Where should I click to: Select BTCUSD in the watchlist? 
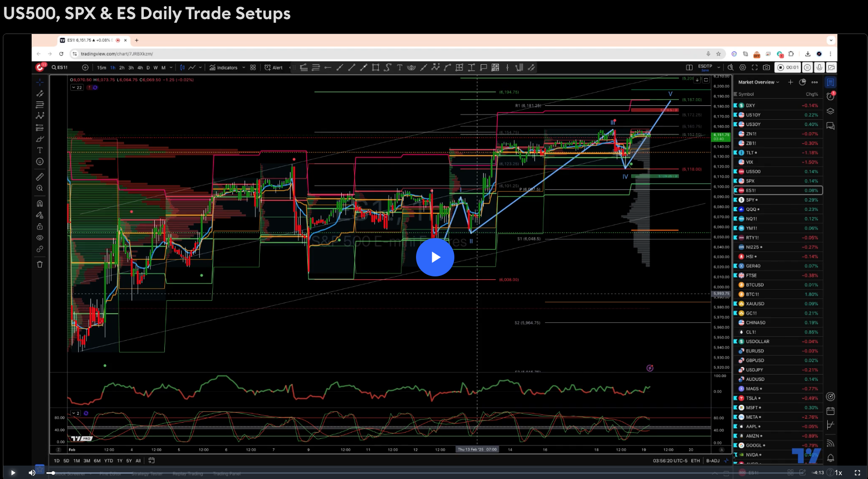(x=778, y=285)
